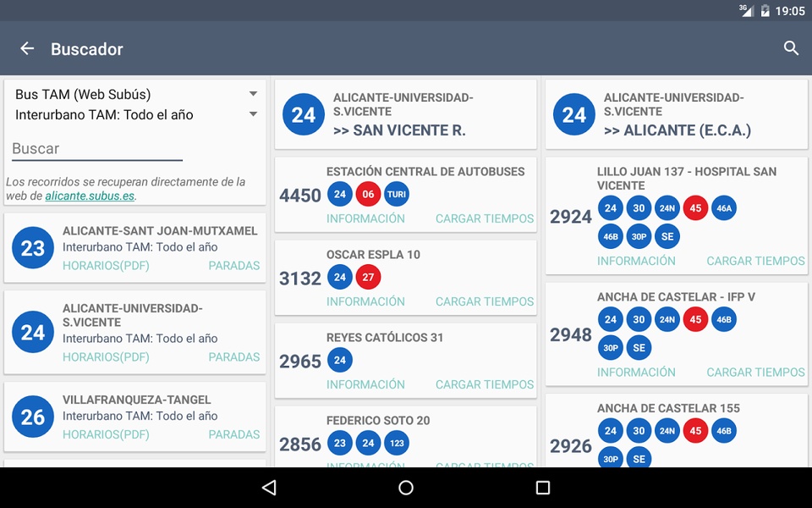Image resolution: width=812 pixels, height=508 pixels.
Task: Tap 46A badge at Lillo Juan 137
Action: point(724,208)
